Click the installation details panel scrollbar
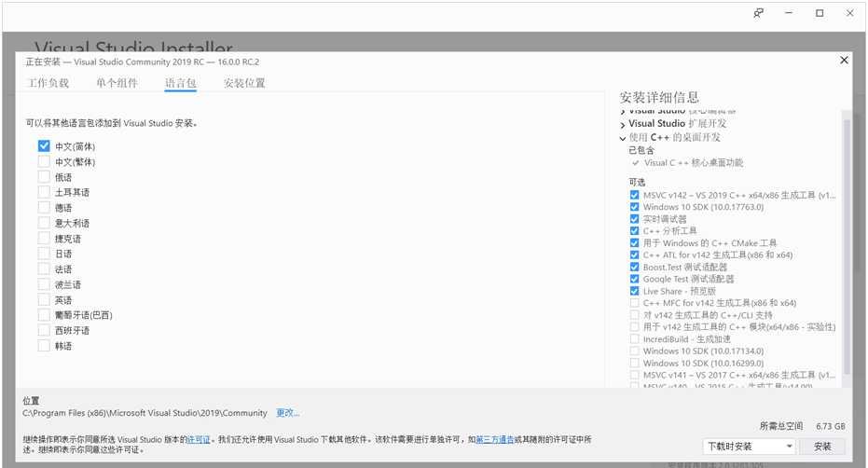 [x=847, y=246]
